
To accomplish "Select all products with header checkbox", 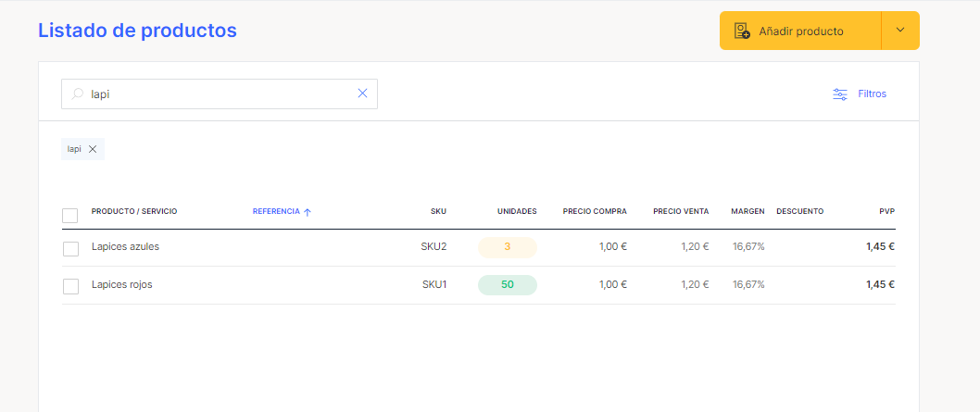I will point(70,216).
